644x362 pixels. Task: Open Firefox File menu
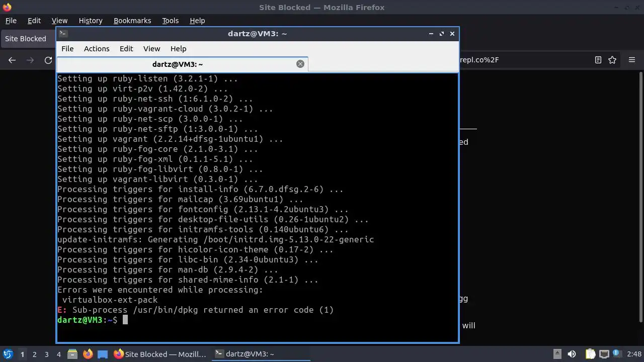click(x=11, y=21)
